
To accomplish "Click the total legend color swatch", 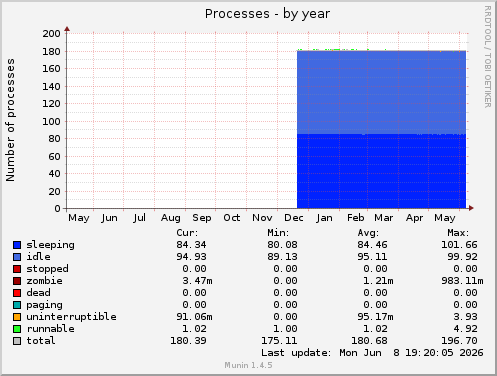I will [x=17, y=341].
